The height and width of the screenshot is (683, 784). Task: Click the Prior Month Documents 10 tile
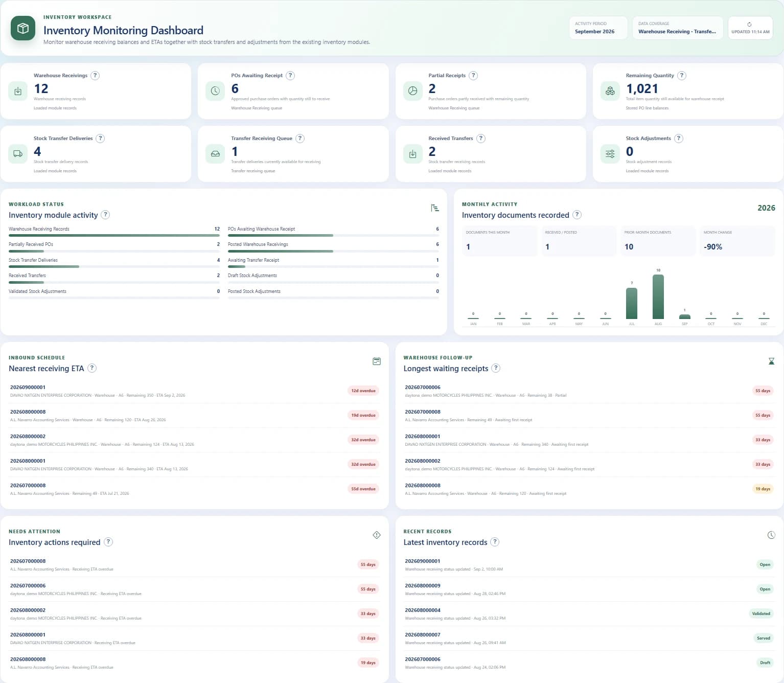[657, 241]
